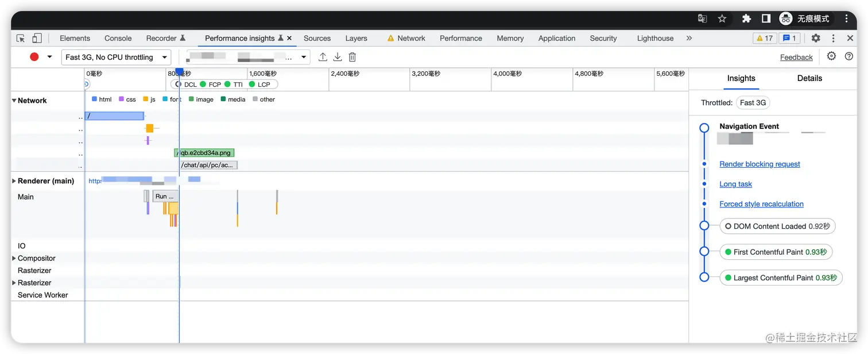Bookmark the page with the star icon

[722, 18]
